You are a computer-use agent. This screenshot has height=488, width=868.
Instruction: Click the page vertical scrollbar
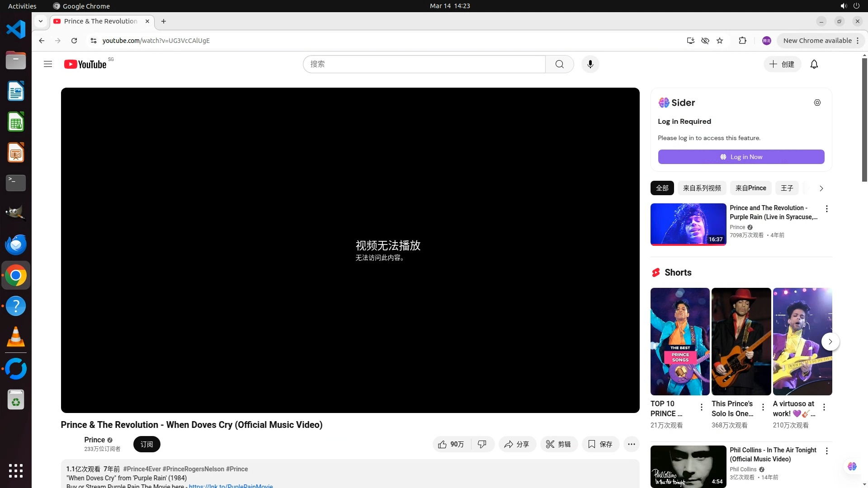[864, 120]
